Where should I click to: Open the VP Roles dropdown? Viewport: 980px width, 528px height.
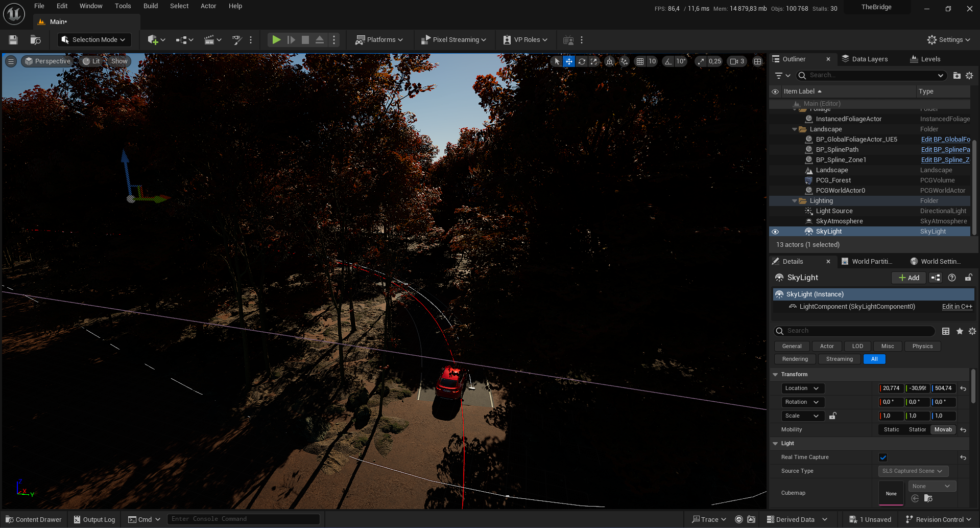coord(525,40)
